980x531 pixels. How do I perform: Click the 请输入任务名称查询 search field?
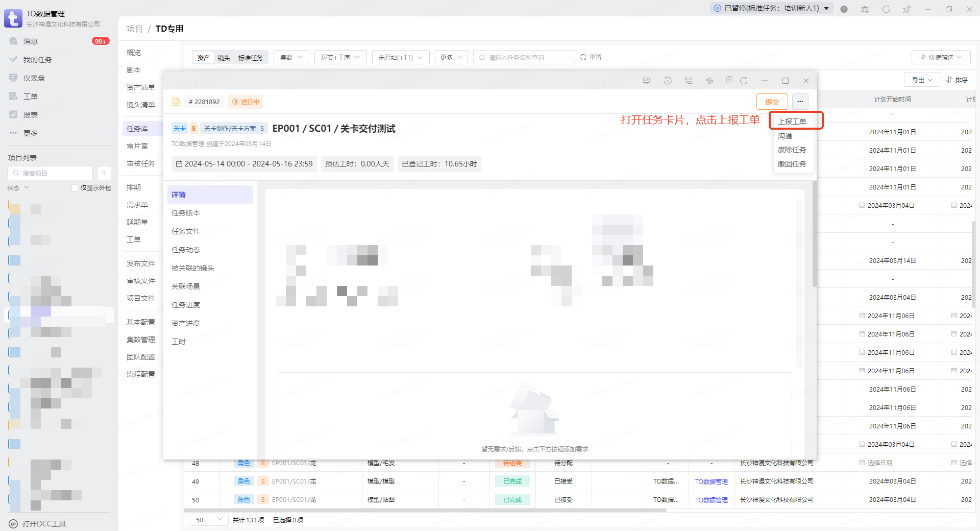pos(524,57)
